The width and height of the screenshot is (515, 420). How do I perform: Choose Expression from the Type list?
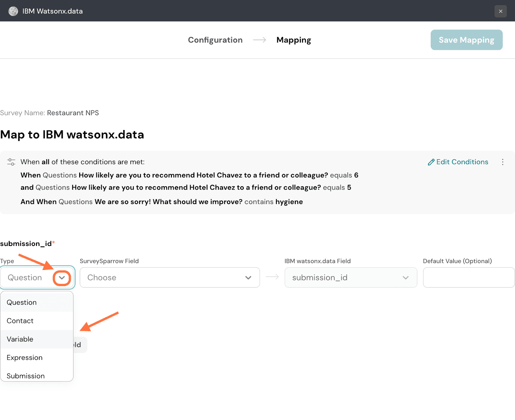point(24,358)
